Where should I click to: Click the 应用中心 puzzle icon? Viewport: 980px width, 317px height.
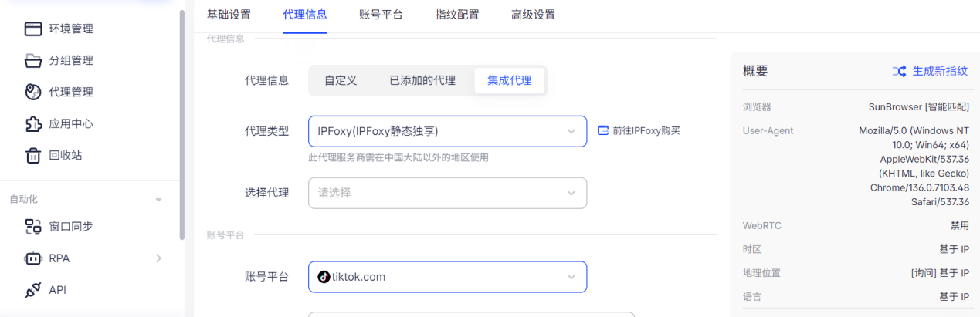(32, 123)
